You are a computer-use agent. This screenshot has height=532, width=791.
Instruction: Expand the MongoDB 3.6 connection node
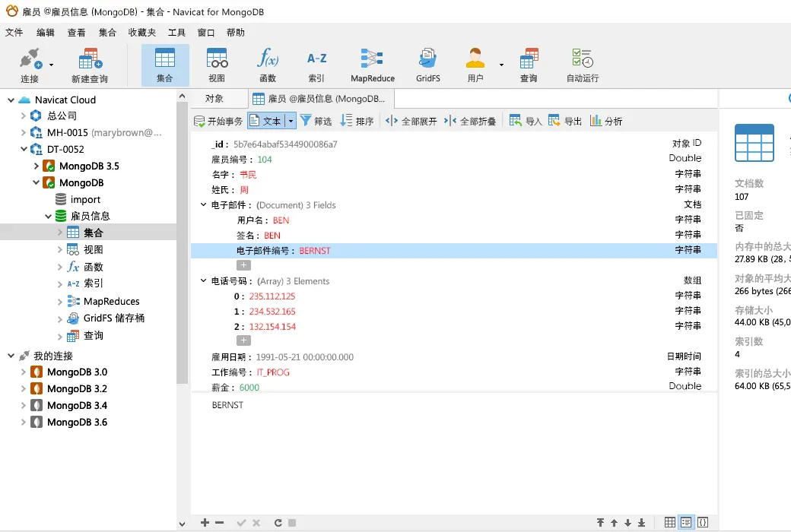pyautogui.click(x=24, y=422)
